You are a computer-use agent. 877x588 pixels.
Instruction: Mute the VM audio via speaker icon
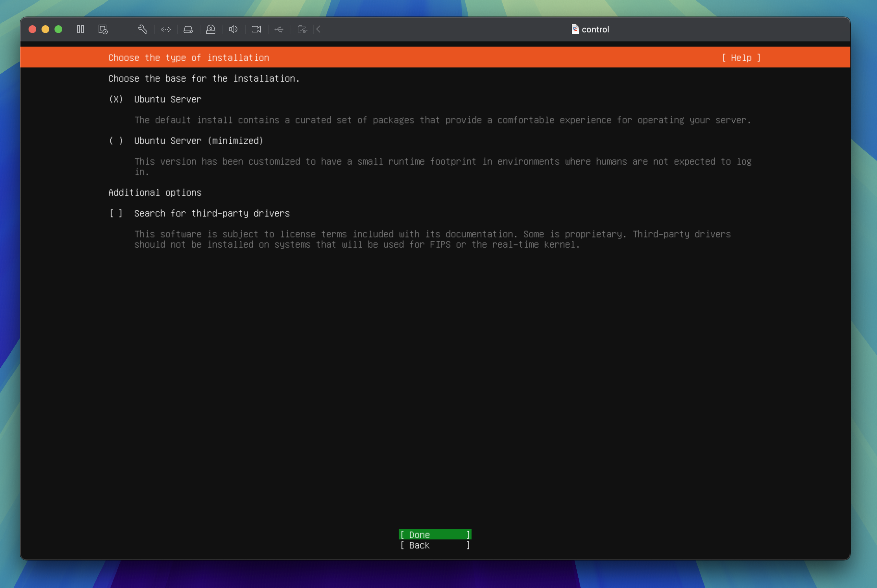coord(233,29)
